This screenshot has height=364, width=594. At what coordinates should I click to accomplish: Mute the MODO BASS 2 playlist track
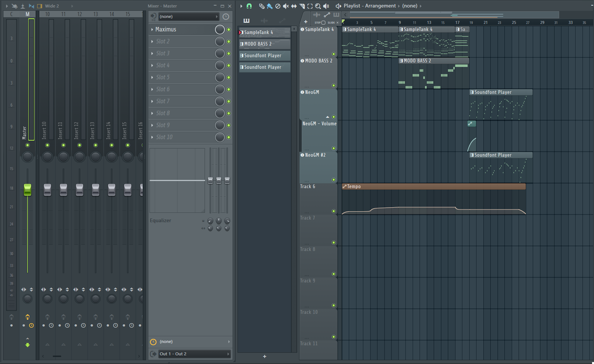point(334,85)
